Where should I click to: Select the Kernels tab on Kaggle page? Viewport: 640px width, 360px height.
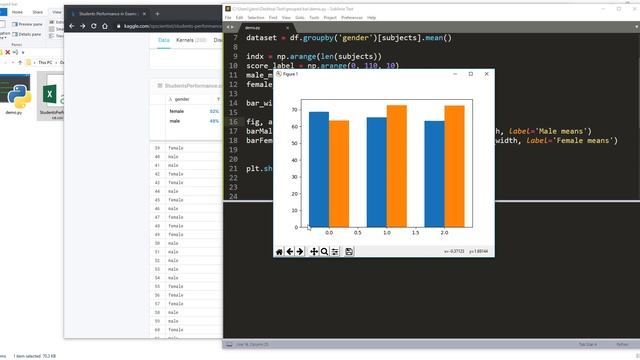point(191,40)
